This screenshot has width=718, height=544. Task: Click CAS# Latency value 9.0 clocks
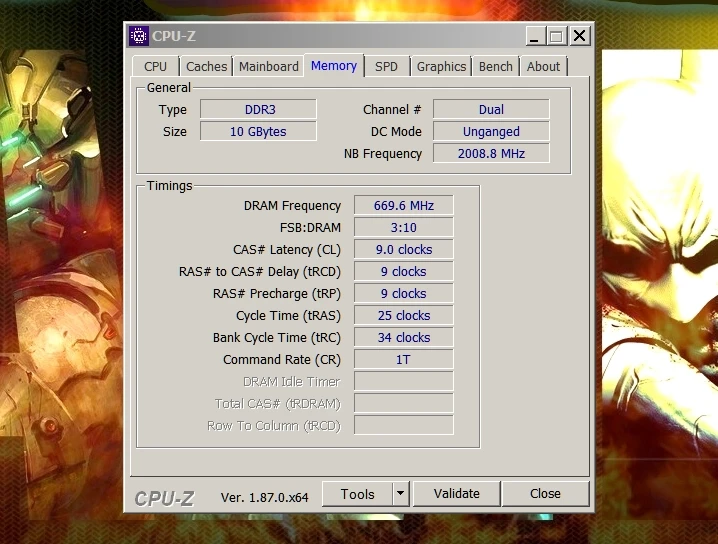click(403, 249)
